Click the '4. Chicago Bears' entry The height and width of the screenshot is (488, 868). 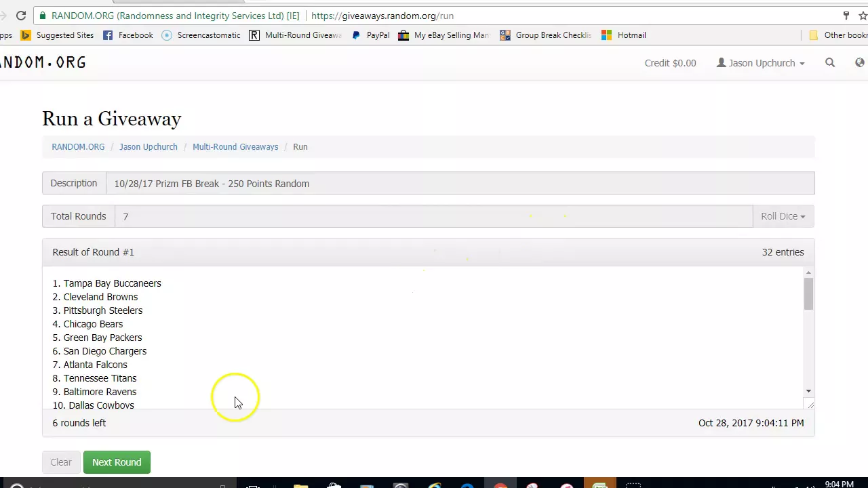click(87, 324)
